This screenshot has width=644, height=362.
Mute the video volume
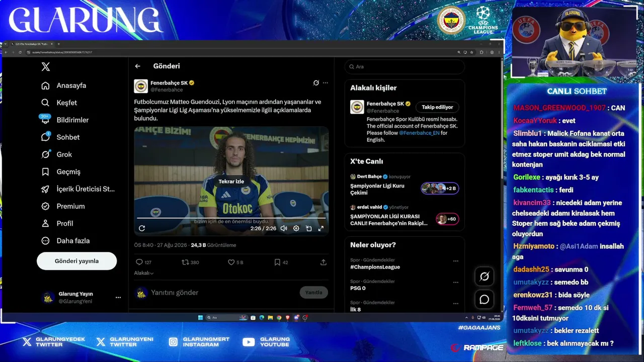[284, 228]
